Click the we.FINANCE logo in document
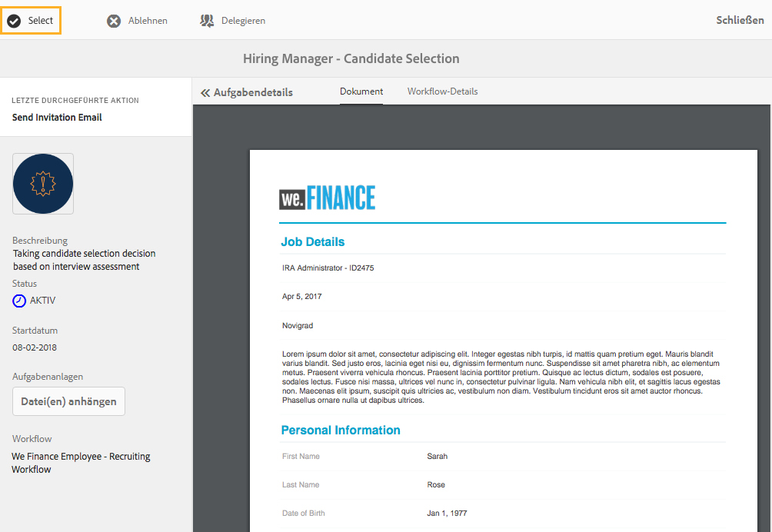Image resolution: width=772 pixels, height=532 pixels. pyautogui.click(x=327, y=198)
